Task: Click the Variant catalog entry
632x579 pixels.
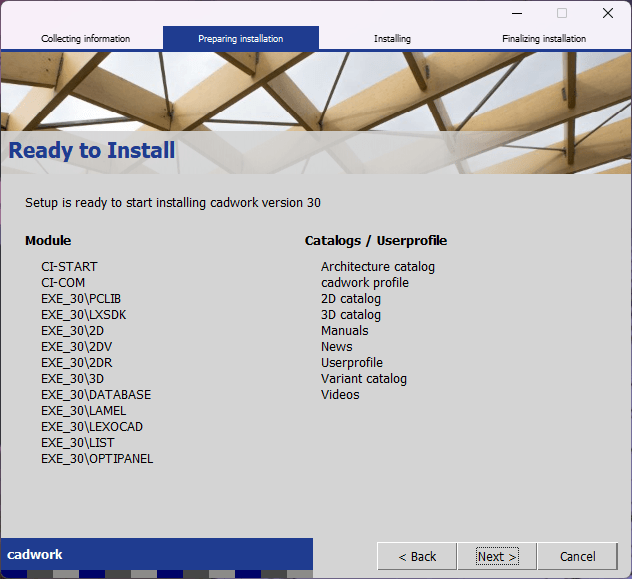Action: pos(364,379)
